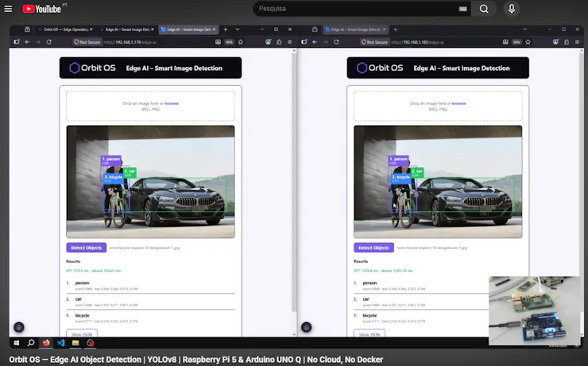Click 'Not Secure' badge in right browser

pyautogui.click(x=374, y=42)
